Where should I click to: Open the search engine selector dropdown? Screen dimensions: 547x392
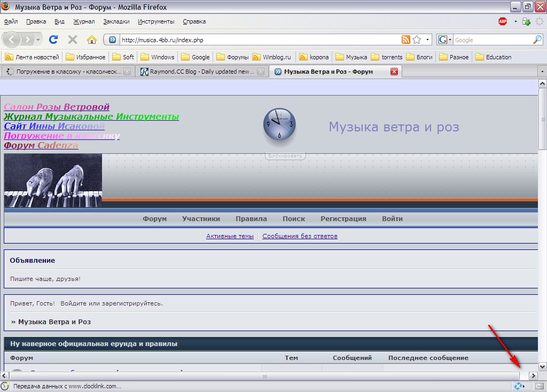tap(445, 40)
